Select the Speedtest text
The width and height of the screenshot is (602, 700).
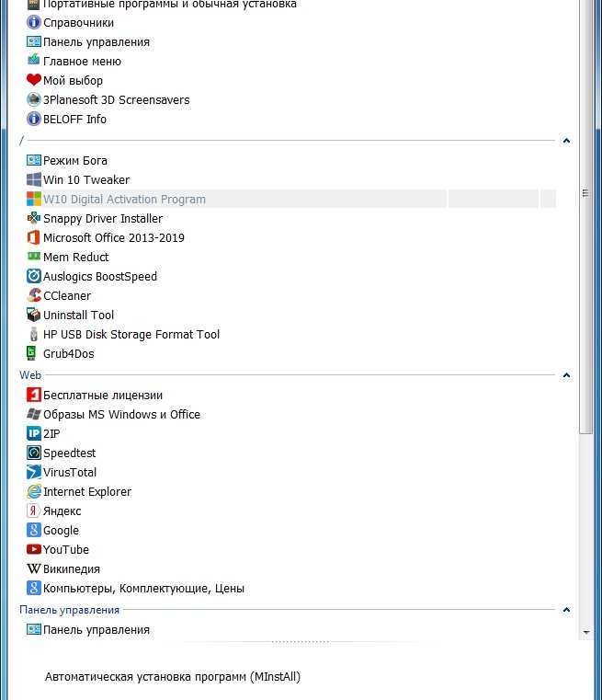point(70,453)
